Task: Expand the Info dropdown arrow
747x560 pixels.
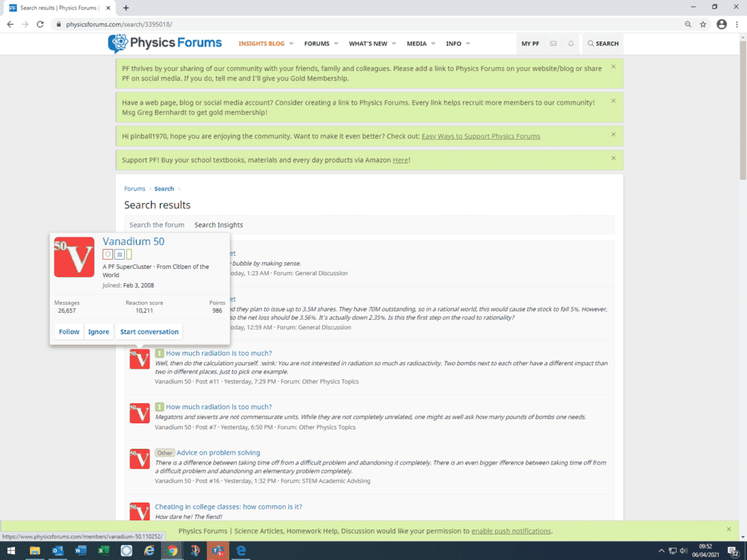Action: [x=468, y=44]
